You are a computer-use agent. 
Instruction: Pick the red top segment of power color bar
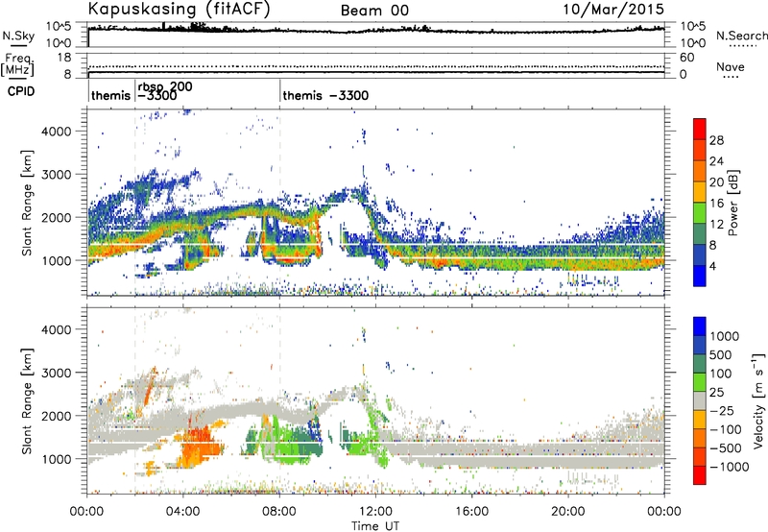pyautogui.click(x=700, y=129)
